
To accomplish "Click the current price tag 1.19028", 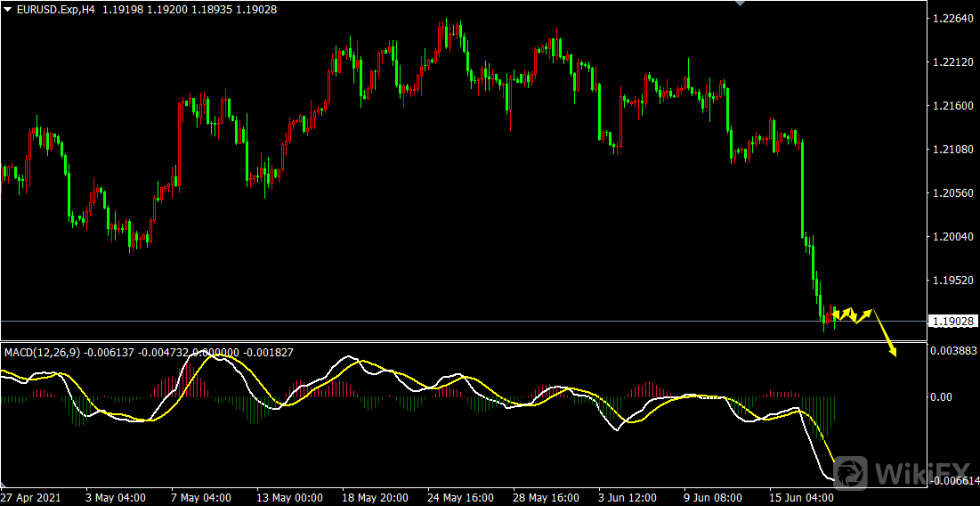I will coord(952,321).
